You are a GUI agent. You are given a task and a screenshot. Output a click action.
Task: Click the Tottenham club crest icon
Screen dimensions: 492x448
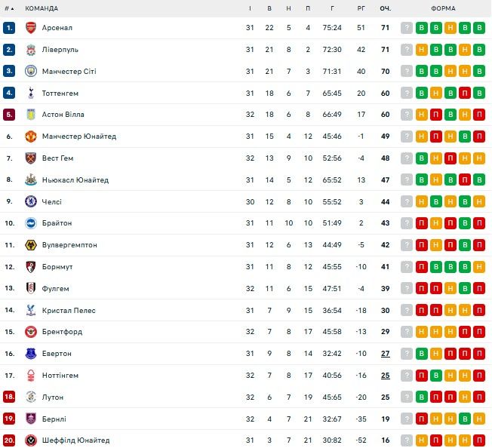tap(31, 94)
